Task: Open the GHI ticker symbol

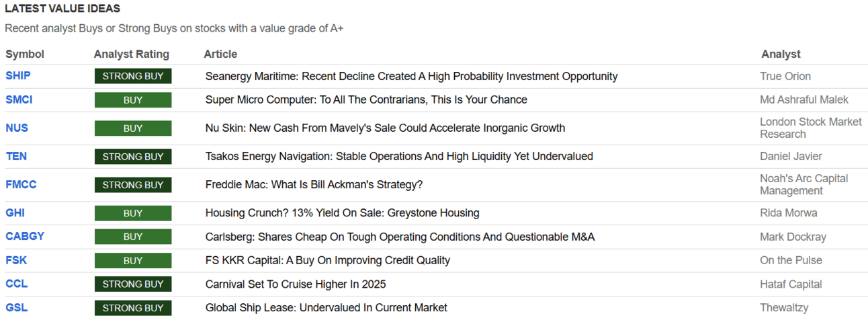Action: [15, 212]
